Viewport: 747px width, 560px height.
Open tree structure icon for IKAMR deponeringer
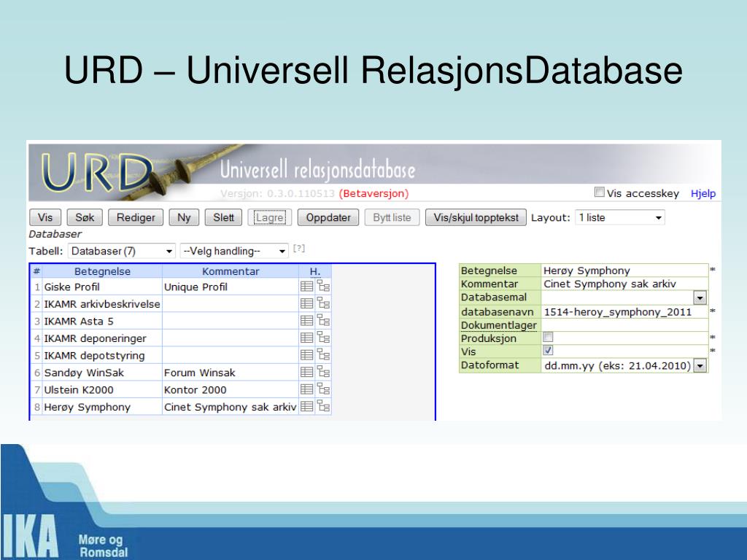323,337
